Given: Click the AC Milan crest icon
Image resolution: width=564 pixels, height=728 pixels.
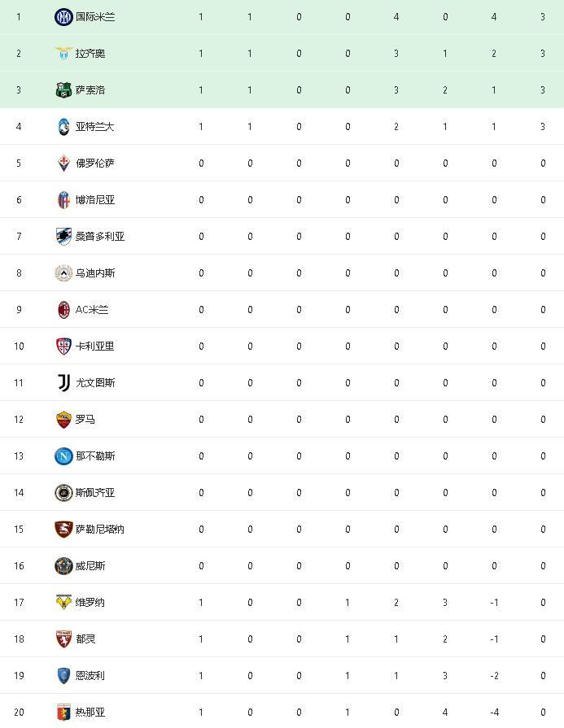Looking at the screenshot, I should 63,310.
